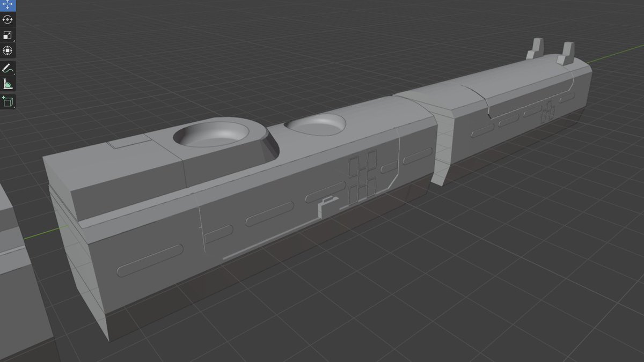644x362 pixels.
Task: Select the Measure tool
Action: click(x=8, y=84)
